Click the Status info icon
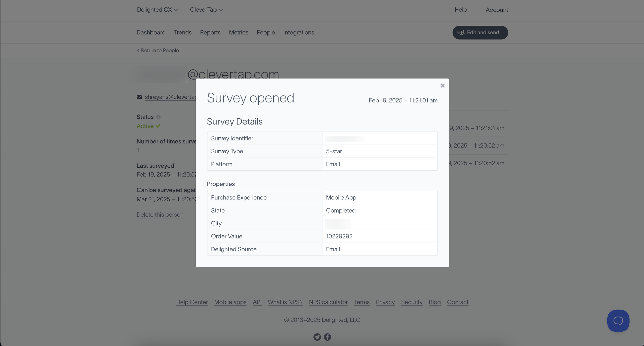 158,117
